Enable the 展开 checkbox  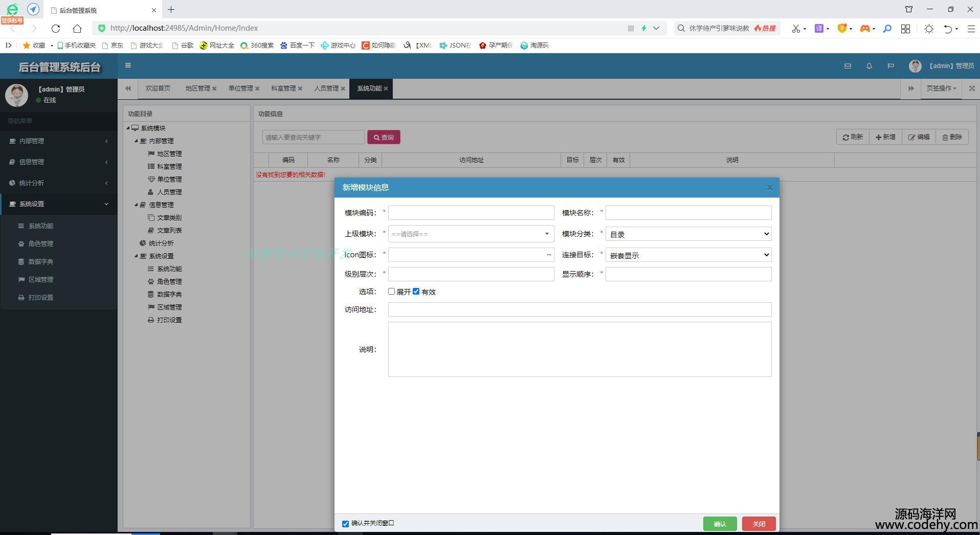point(391,292)
